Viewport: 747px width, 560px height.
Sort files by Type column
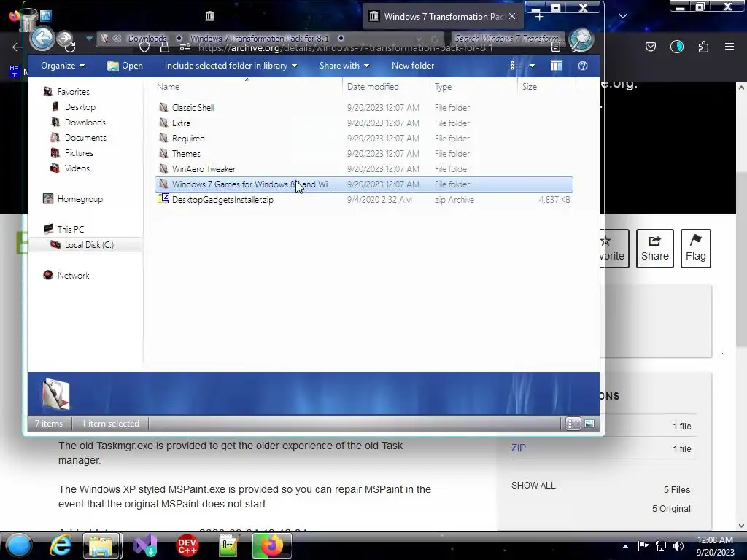[473, 87]
